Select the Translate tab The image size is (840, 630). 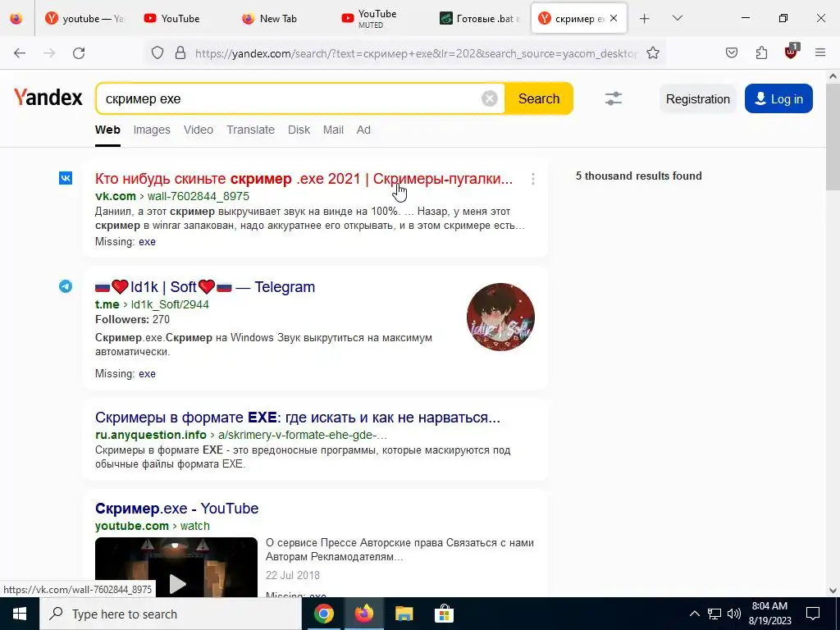click(x=250, y=130)
